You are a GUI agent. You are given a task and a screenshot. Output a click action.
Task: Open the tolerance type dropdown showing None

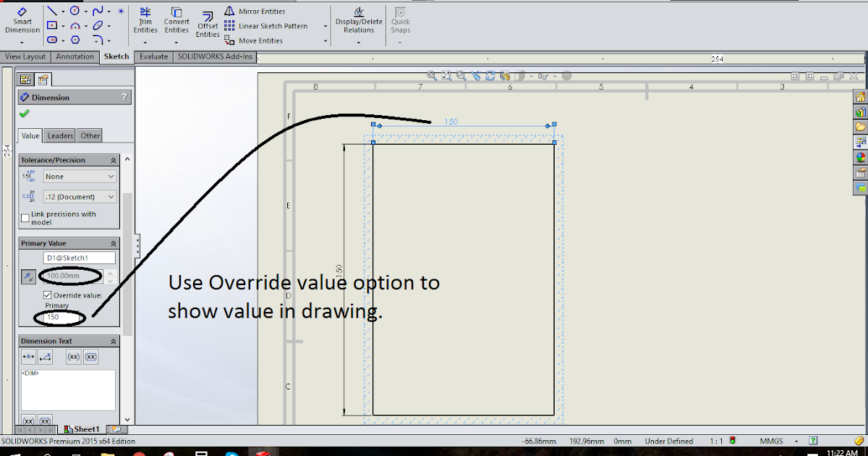click(79, 176)
